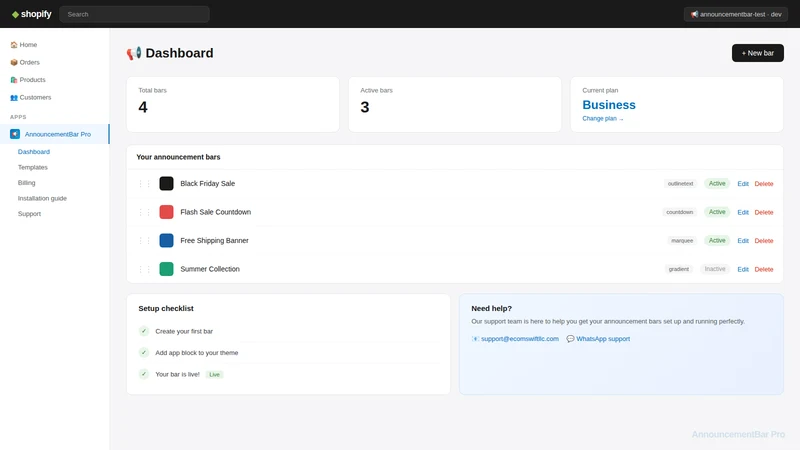Click the countdown type tag
Screen dimensions: 800x450
(x=680, y=212)
